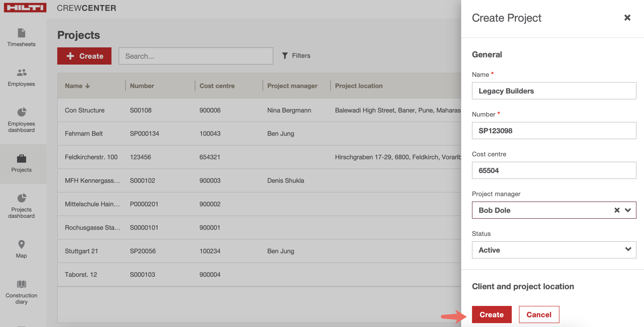Open Construction diary book icon
644x327 pixels.
(x=21, y=284)
